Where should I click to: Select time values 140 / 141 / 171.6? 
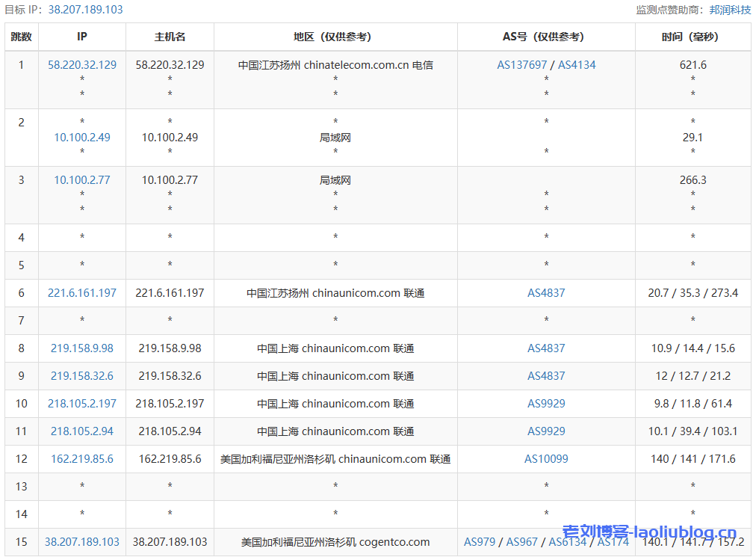pos(693,459)
